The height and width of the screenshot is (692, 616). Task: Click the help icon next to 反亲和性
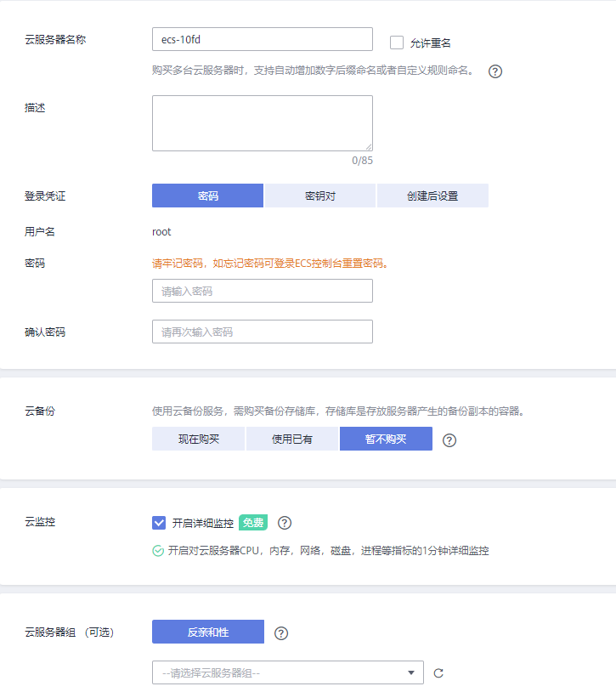[x=281, y=633]
